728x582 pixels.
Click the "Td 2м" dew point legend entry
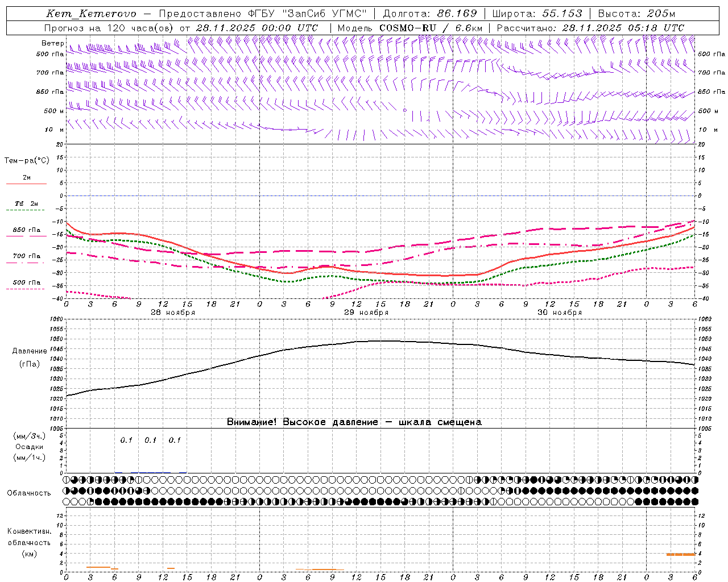click(x=26, y=203)
